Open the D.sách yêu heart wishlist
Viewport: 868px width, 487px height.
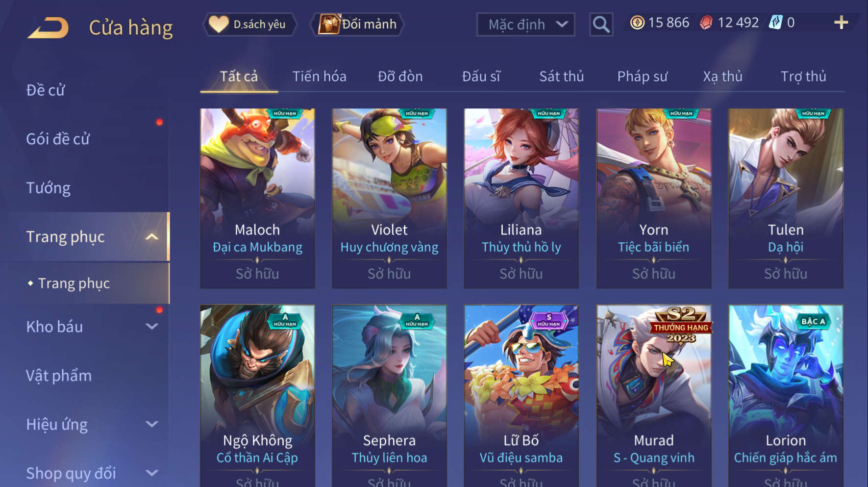[249, 24]
